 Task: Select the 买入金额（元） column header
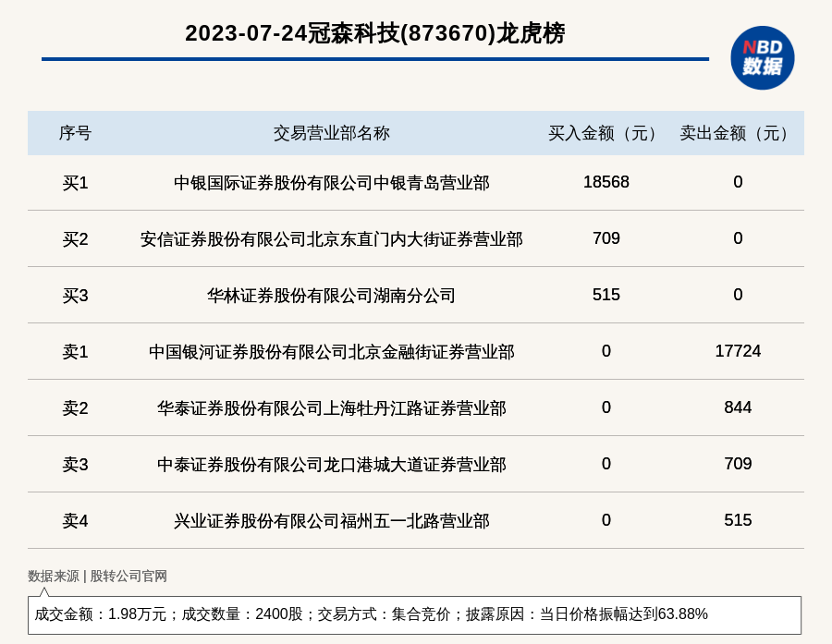pyautogui.click(x=606, y=133)
